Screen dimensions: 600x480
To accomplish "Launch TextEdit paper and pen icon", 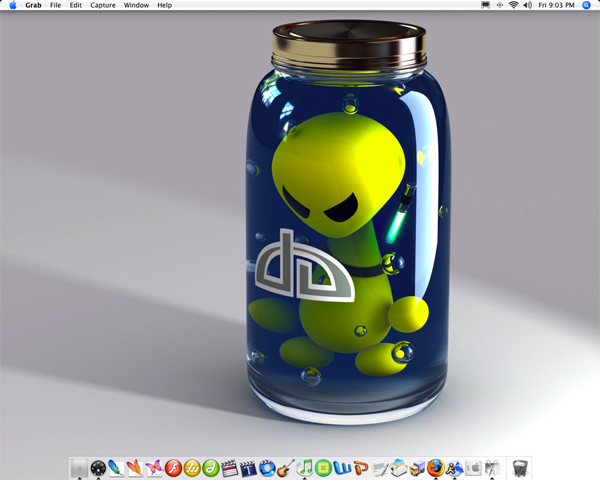I will coord(380,468).
